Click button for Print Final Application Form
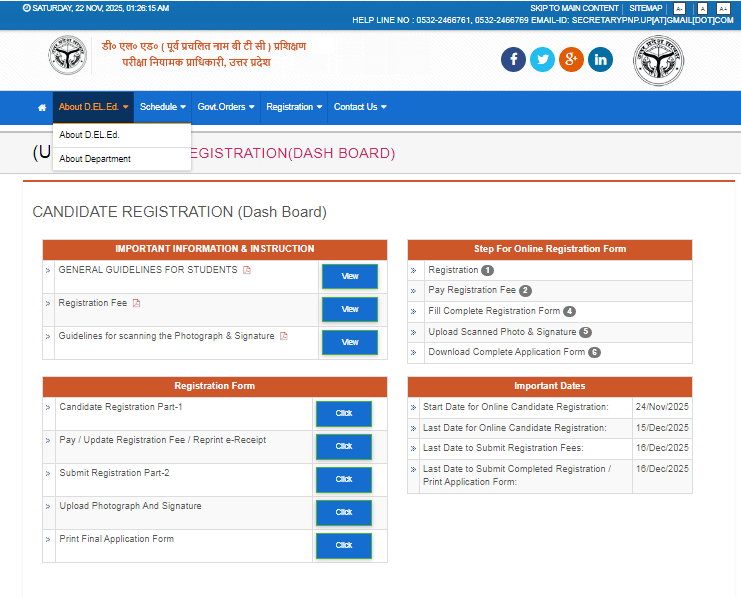The height and width of the screenshot is (597, 741). click(x=344, y=545)
